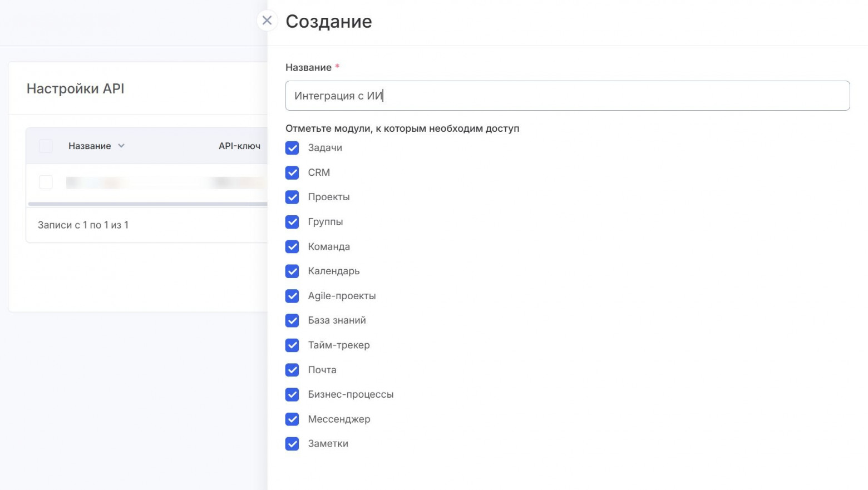Image resolution: width=868 pixels, height=490 pixels.
Task: Click the Настройки API heading
Action: [x=76, y=88]
